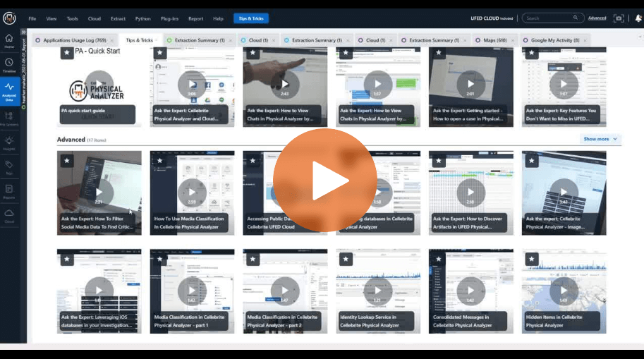Play Media Classification part 2 video
Viewport: 644px width, 359px height.
[285, 291]
